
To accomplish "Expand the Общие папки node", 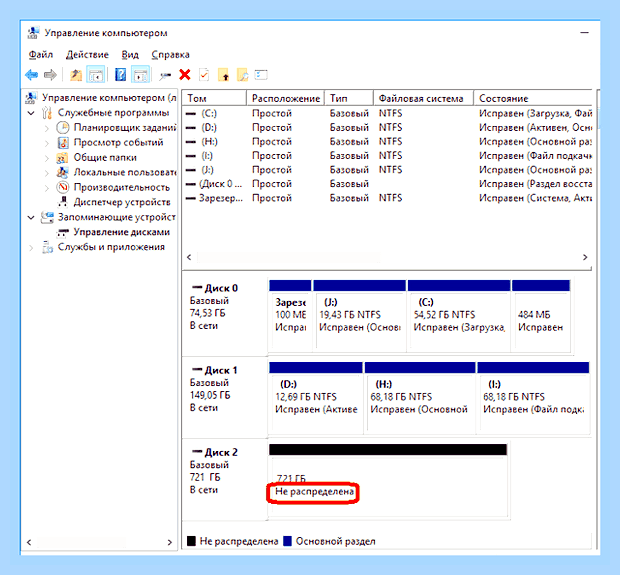I will tap(47, 158).
